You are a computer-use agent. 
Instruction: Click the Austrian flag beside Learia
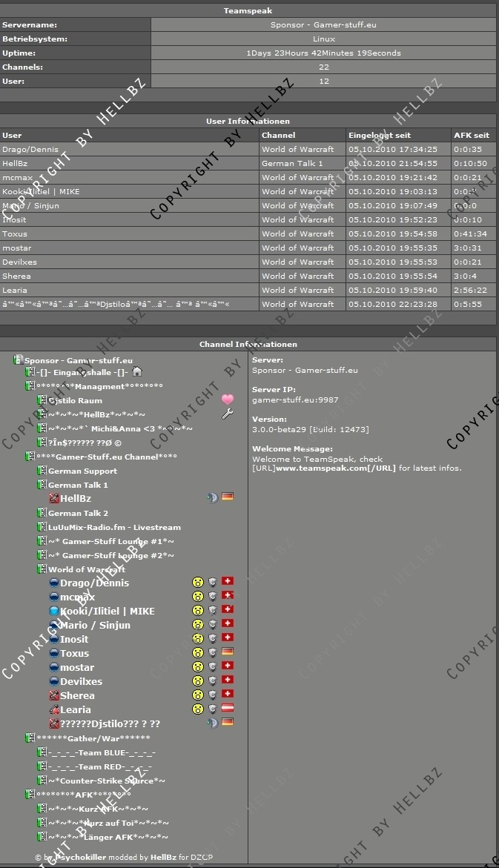tap(228, 709)
